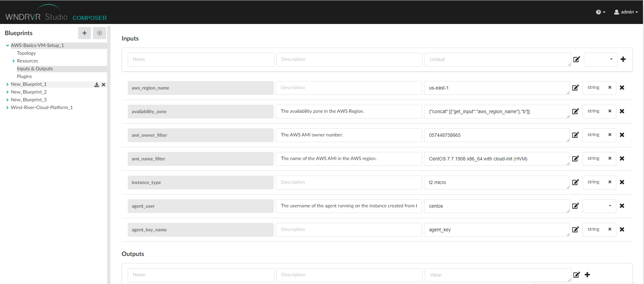The height and width of the screenshot is (284, 644).
Task: Click the t2.micro default value field
Action: point(497,182)
